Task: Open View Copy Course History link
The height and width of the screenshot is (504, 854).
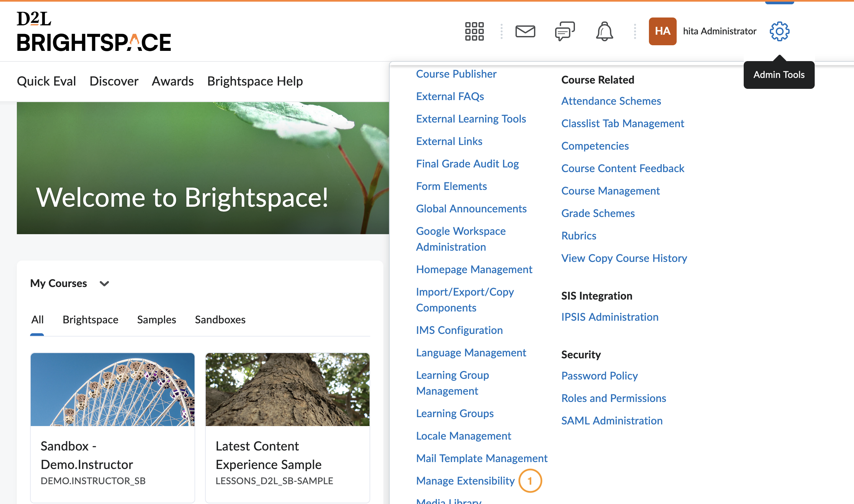Action: coord(624,258)
